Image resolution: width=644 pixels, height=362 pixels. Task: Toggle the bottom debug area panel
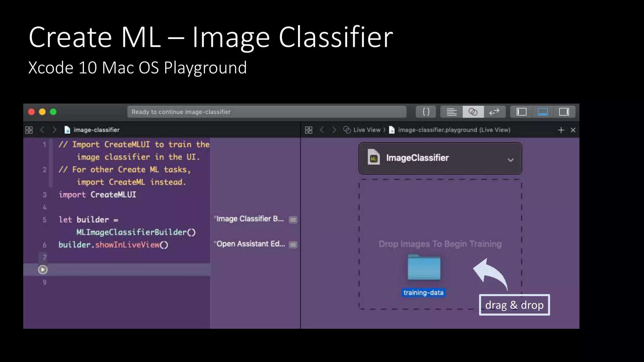pos(543,112)
